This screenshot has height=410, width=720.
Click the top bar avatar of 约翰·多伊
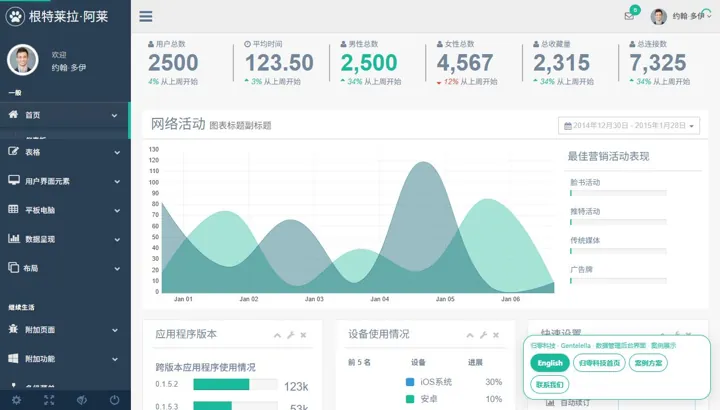[x=658, y=17]
